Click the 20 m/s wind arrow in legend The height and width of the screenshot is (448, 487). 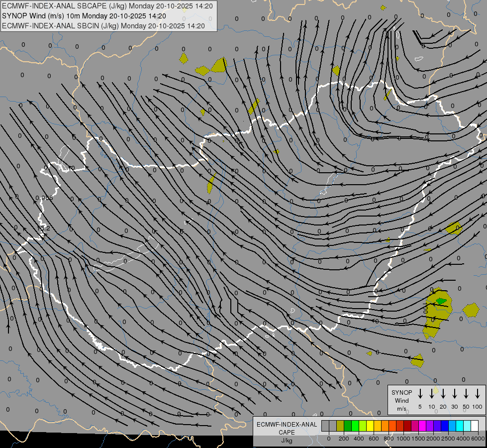[x=443, y=394]
